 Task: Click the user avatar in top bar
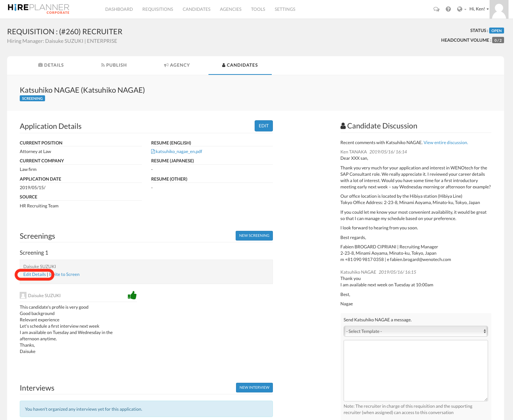pyautogui.click(x=499, y=9)
